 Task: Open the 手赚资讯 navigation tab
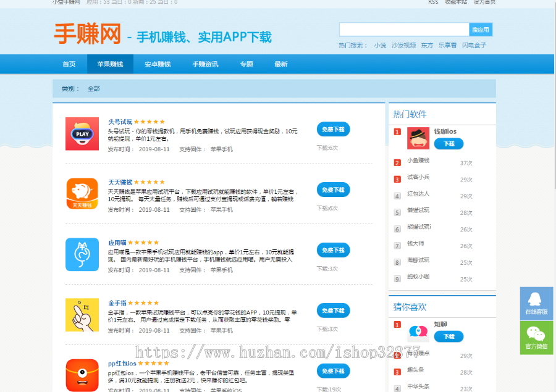(x=205, y=64)
